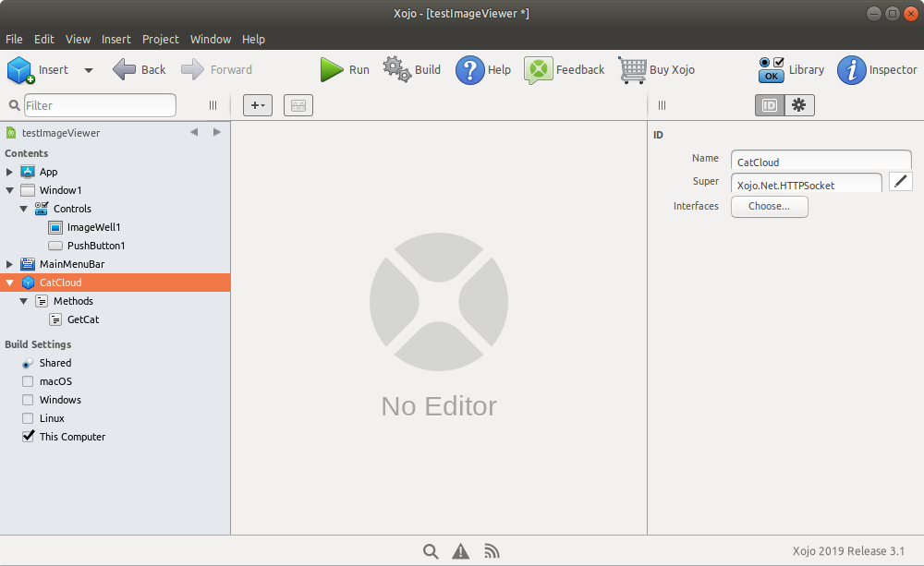Select ImageWell1 control

93,227
